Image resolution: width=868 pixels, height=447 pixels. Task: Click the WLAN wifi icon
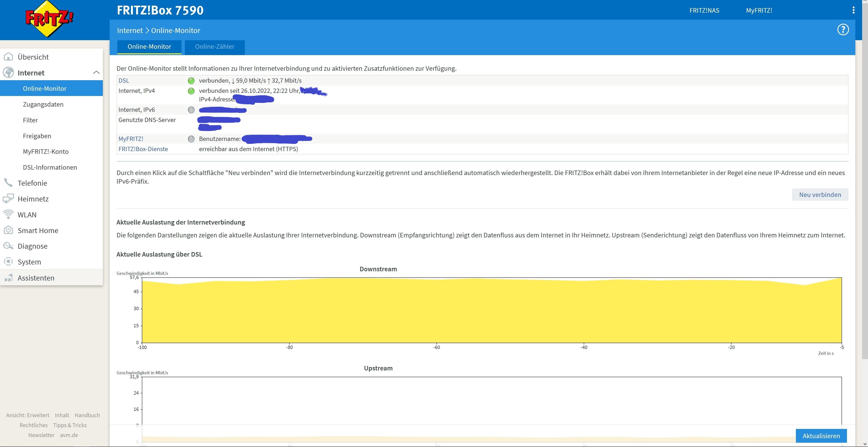[x=8, y=214]
